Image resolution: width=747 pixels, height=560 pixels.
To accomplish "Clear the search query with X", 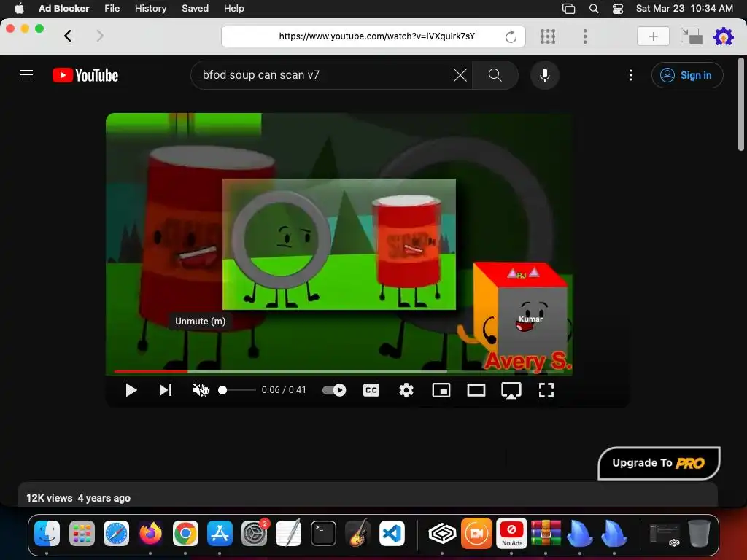I will pyautogui.click(x=460, y=75).
